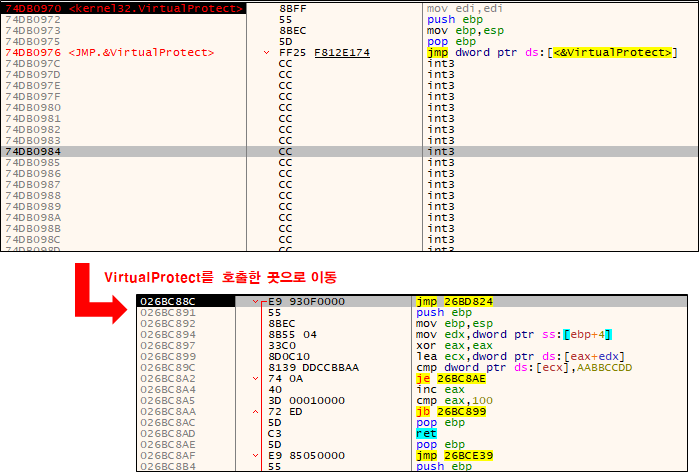This screenshot has height=472, width=699.
Task: Click bytes 8139 DDCCBBAA
Action: [x=313, y=367]
